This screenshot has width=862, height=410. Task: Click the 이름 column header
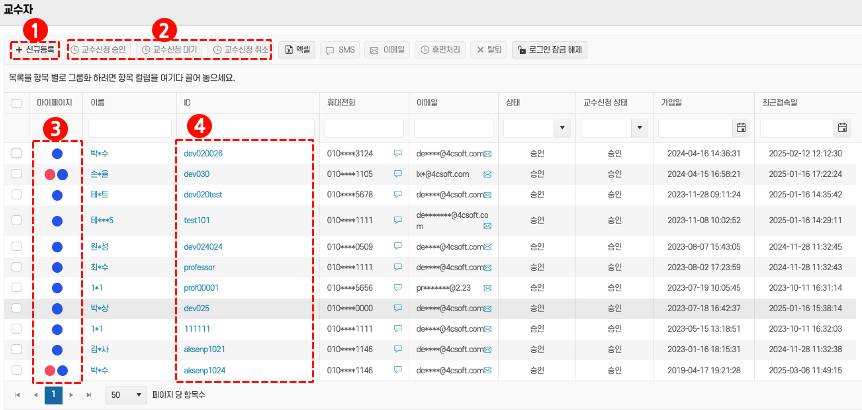[x=98, y=102]
